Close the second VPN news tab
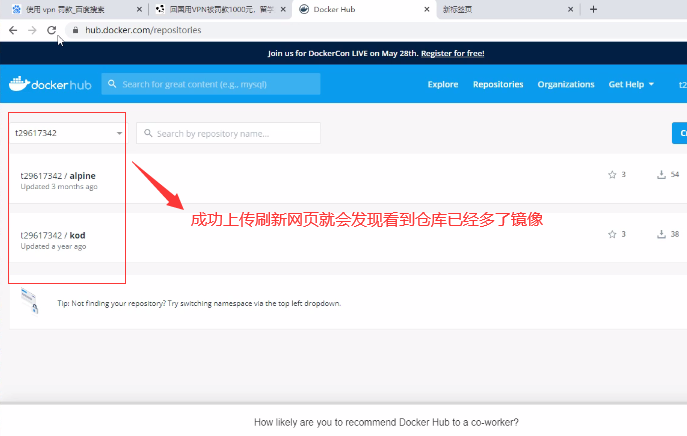Viewport: 687px width, 436px height. coord(283,9)
